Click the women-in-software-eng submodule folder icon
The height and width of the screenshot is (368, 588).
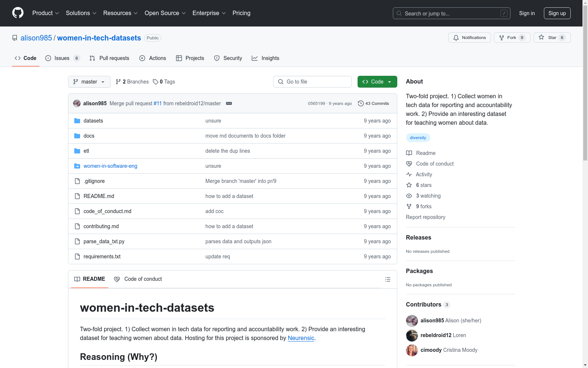[77, 166]
